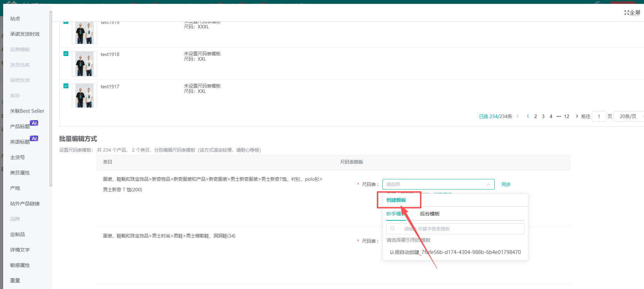Go to the previous page arrow
Viewport: 644px width, 289px height.
coord(518,116)
